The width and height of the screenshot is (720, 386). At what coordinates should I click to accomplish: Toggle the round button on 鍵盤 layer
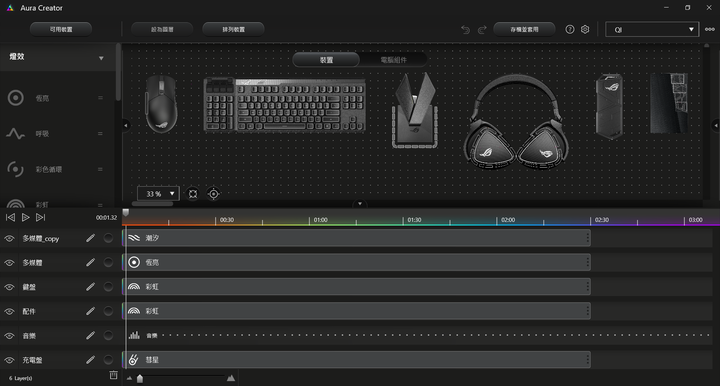[108, 286]
